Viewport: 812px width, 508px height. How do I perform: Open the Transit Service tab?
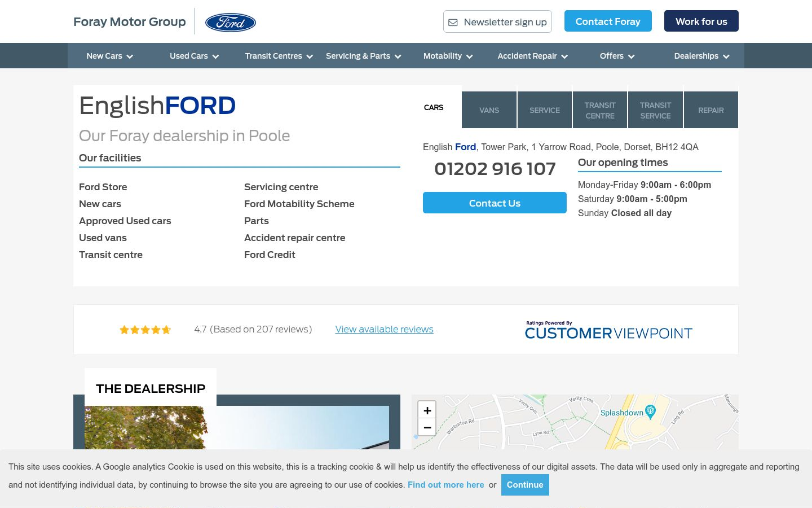click(655, 110)
